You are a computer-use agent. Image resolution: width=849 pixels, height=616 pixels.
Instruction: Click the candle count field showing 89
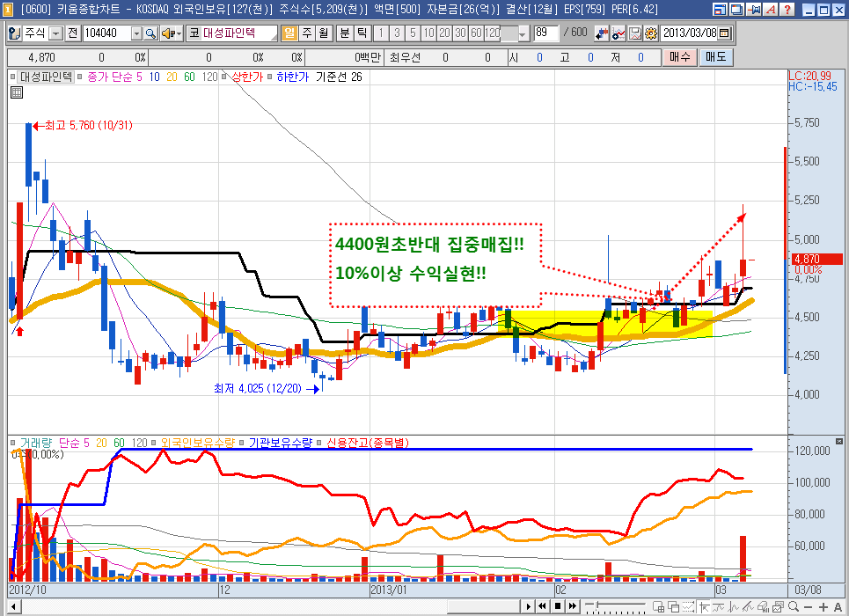[545, 33]
